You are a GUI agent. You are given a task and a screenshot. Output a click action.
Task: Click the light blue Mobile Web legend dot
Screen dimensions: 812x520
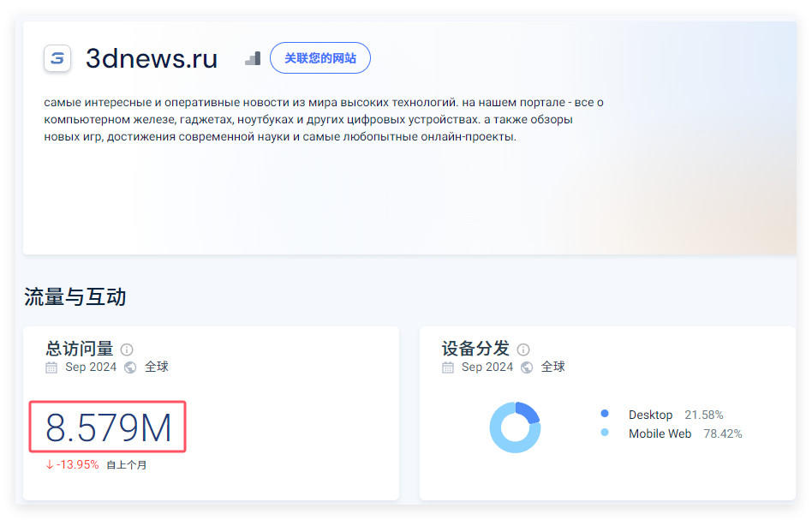(605, 432)
